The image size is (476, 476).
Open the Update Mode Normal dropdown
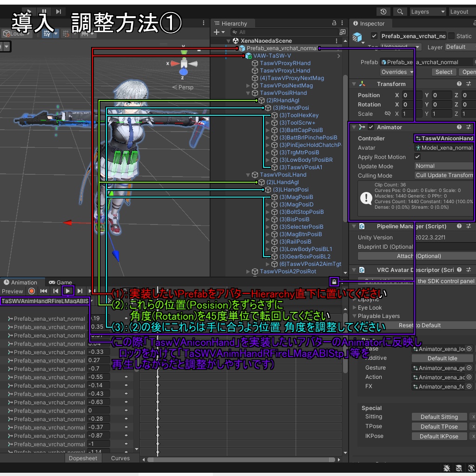coord(444,166)
